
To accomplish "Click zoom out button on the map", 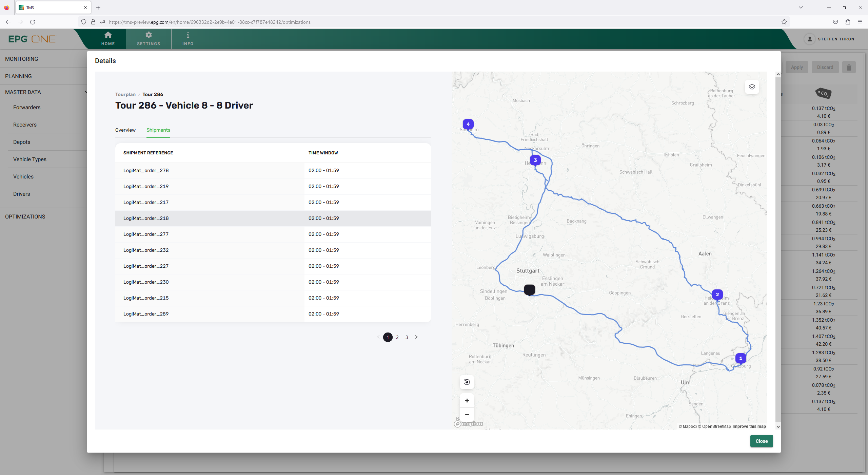I will 467,414.
